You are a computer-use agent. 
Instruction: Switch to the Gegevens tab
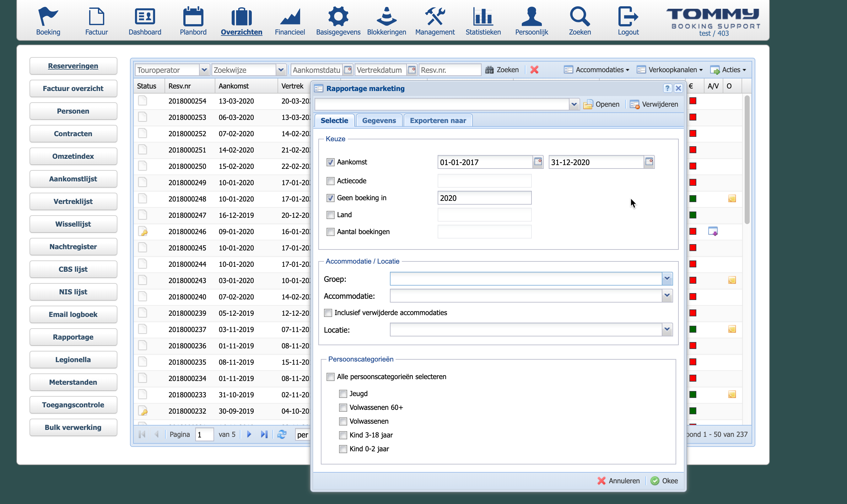pos(379,121)
